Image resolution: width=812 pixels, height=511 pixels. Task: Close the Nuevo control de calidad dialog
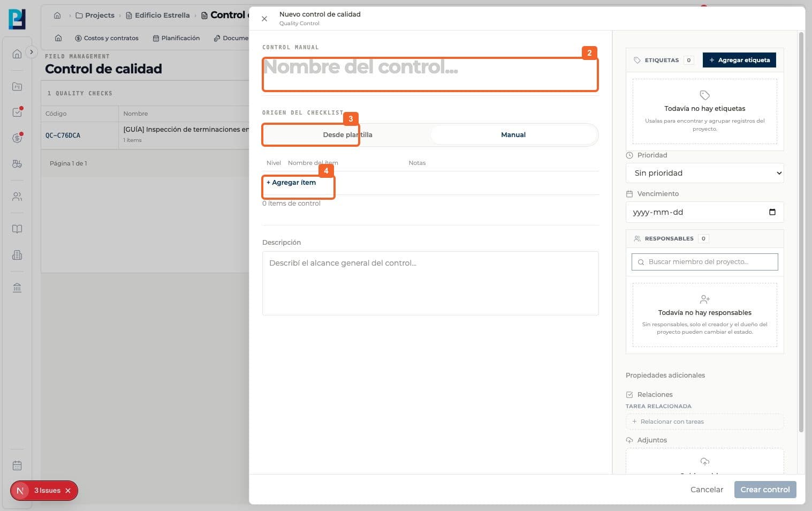[264, 19]
